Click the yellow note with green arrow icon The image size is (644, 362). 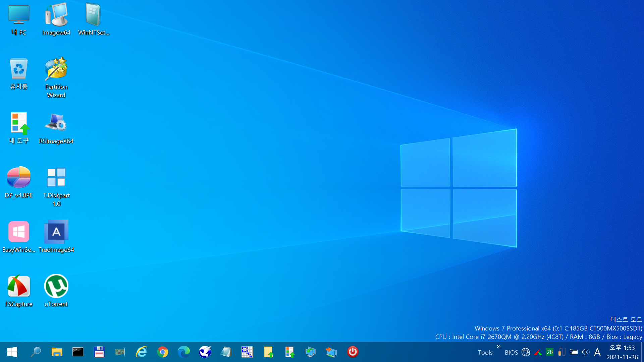268,352
